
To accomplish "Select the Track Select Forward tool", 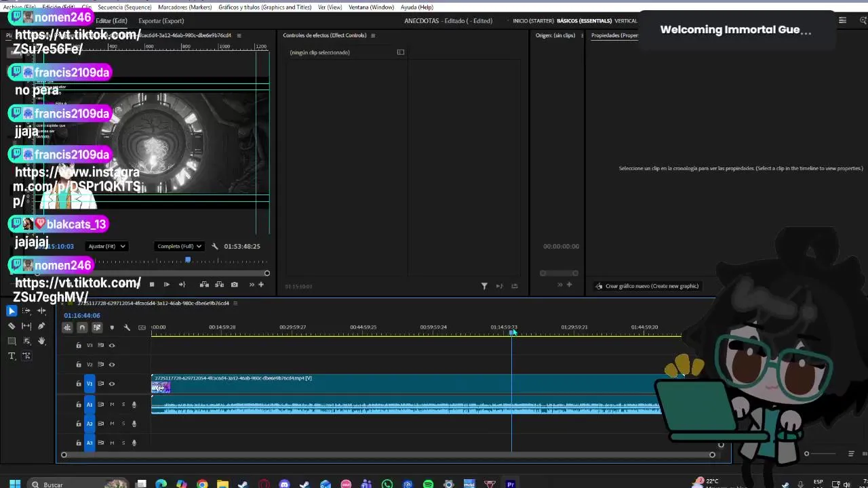I will [x=26, y=310].
